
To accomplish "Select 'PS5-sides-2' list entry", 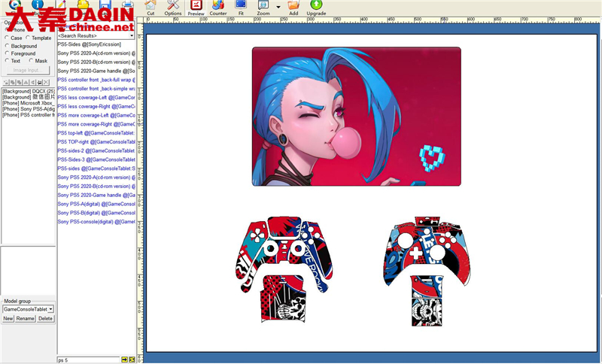I will (x=96, y=150).
